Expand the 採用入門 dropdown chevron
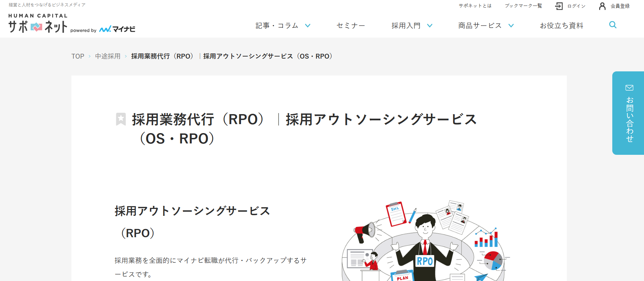The width and height of the screenshot is (644, 281). point(430,26)
